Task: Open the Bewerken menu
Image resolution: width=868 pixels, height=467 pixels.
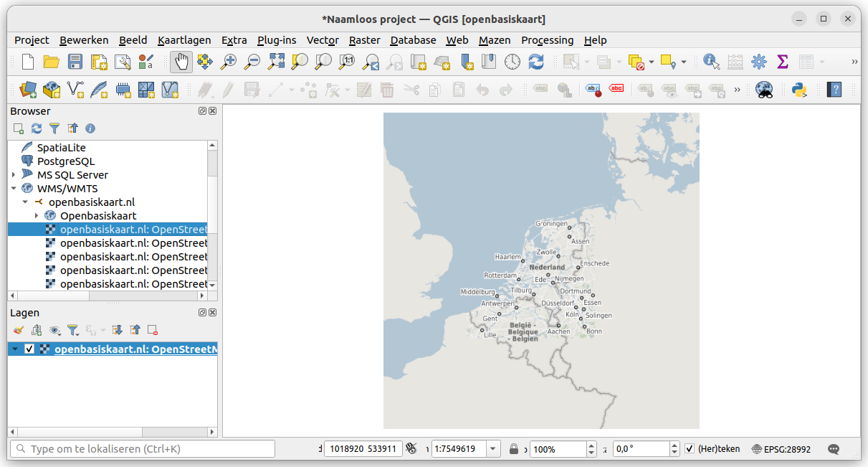Action: [84, 40]
